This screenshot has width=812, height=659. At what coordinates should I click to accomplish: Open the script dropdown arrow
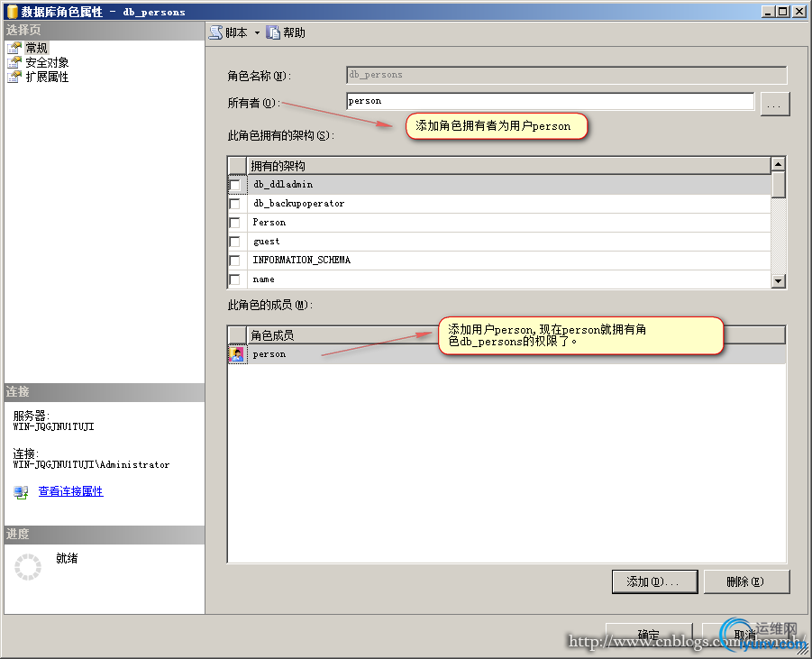point(257,33)
